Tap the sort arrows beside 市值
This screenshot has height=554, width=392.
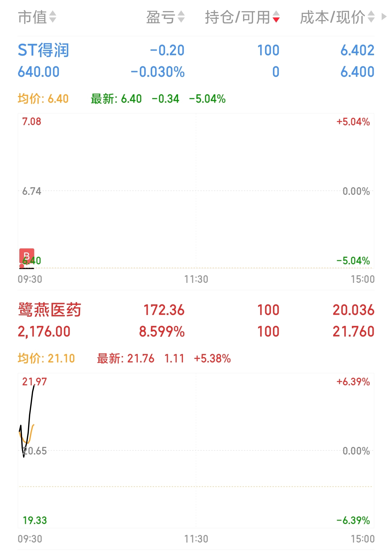[x=53, y=17]
